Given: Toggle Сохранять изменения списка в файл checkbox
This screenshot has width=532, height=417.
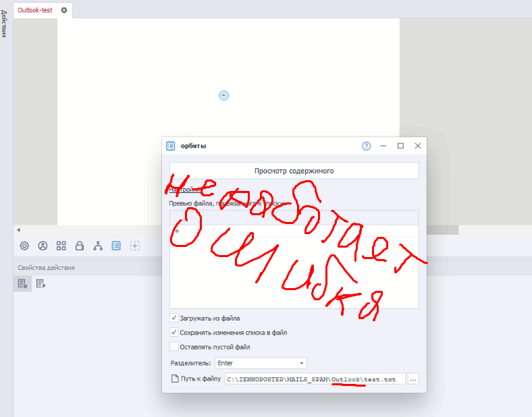Looking at the screenshot, I should [174, 332].
